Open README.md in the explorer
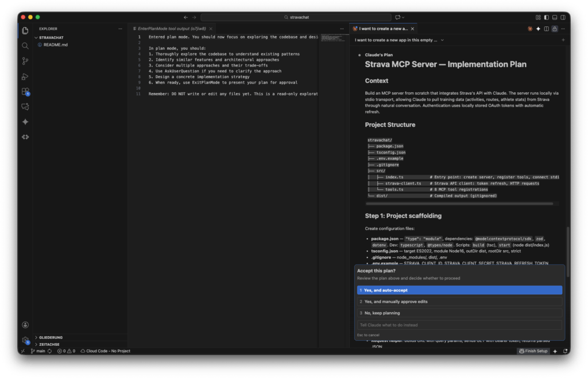Image resolution: width=588 pixels, height=378 pixels. pyautogui.click(x=55, y=45)
